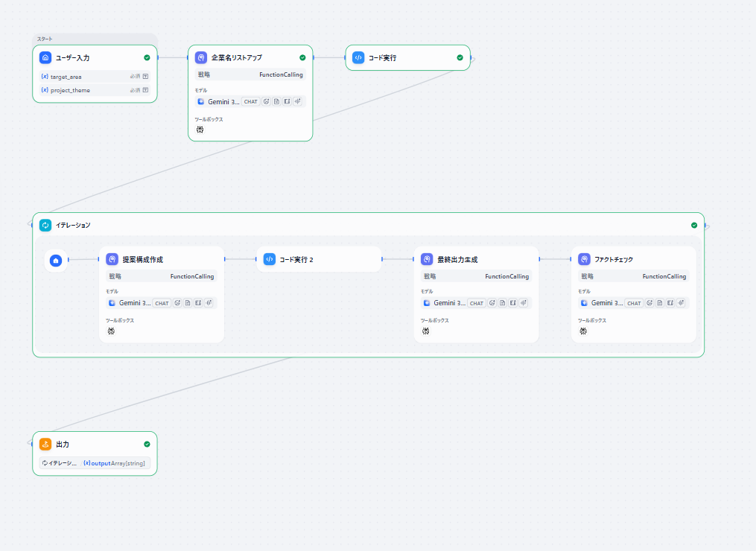
Task: Click the iteration start home icon
Action: [x=56, y=261]
